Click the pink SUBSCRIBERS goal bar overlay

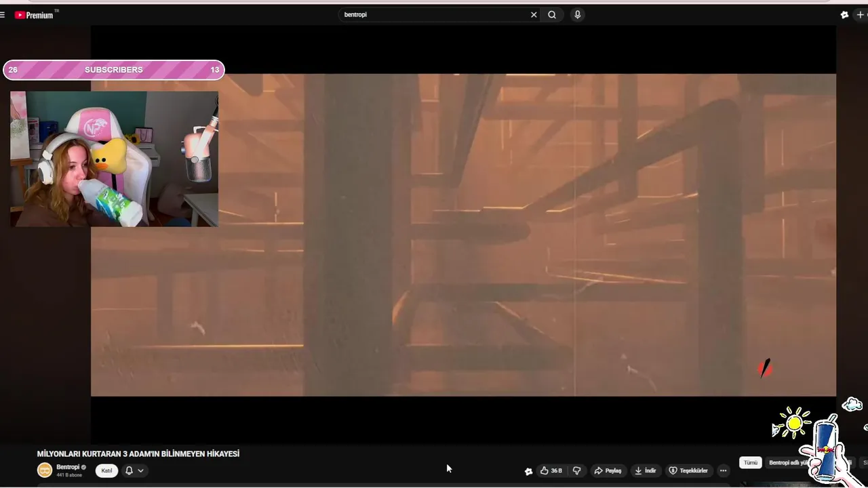coord(114,70)
